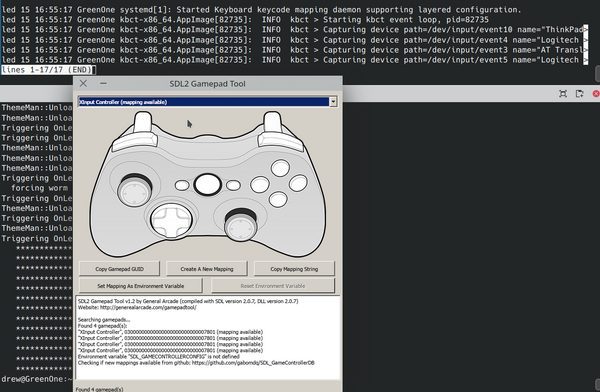Click the 'forcing worm' line in the lower terminal
The width and height of the screenshot is (600, 392).
coord(39,188)
